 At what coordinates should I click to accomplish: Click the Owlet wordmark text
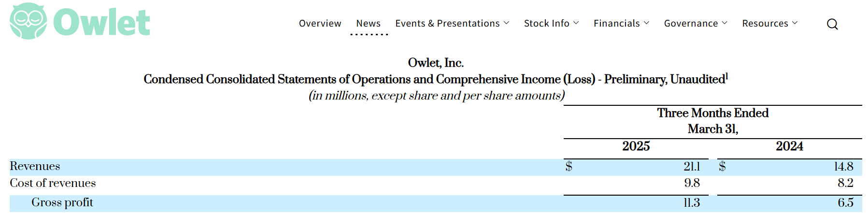pyautogui.click(x=101, y=22)
